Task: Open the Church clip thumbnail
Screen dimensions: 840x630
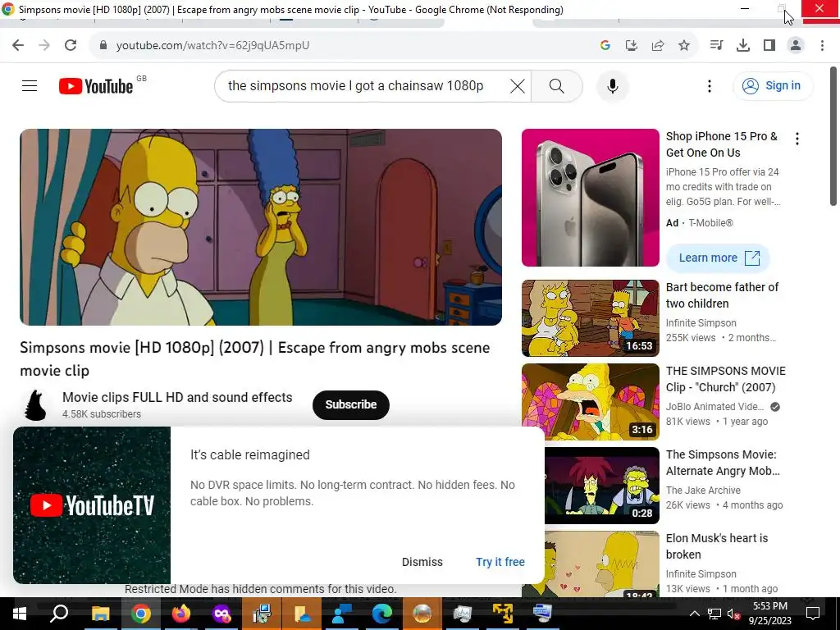Action: (x=591, y=401)
